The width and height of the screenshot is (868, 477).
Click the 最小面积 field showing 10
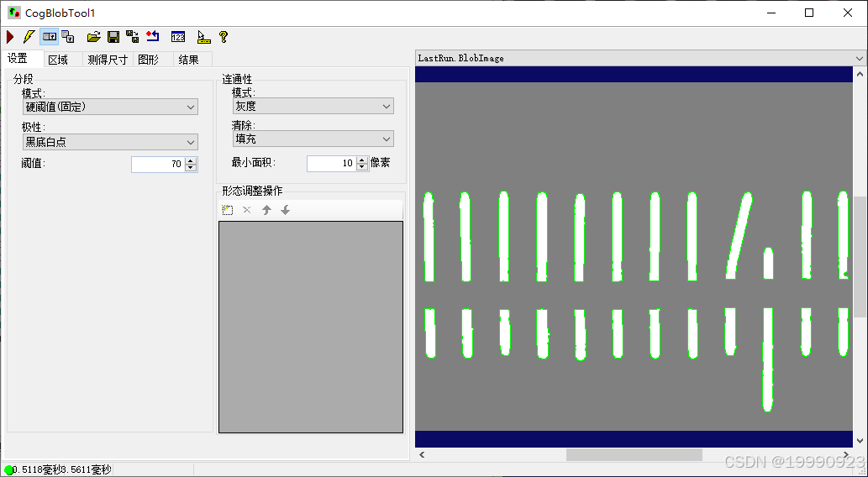pyautogui.click(x=332, y=164)
